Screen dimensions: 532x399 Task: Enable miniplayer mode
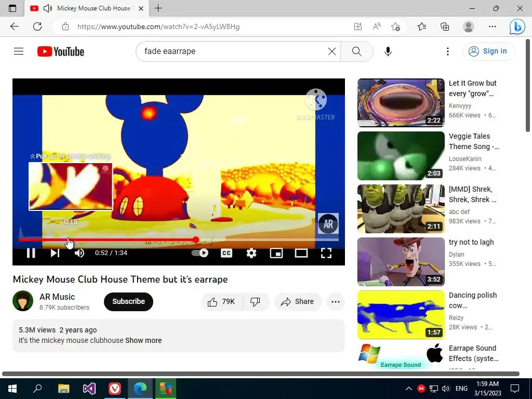(276, 253)
